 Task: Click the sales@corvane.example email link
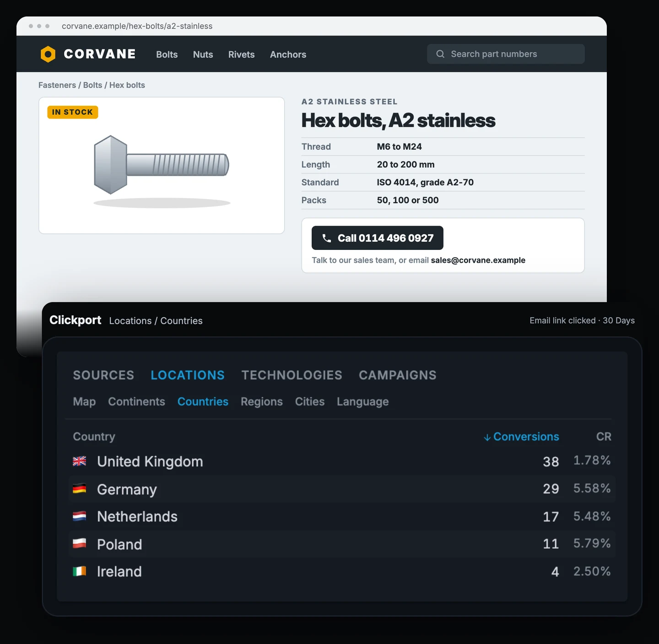(x=478, y=260)
